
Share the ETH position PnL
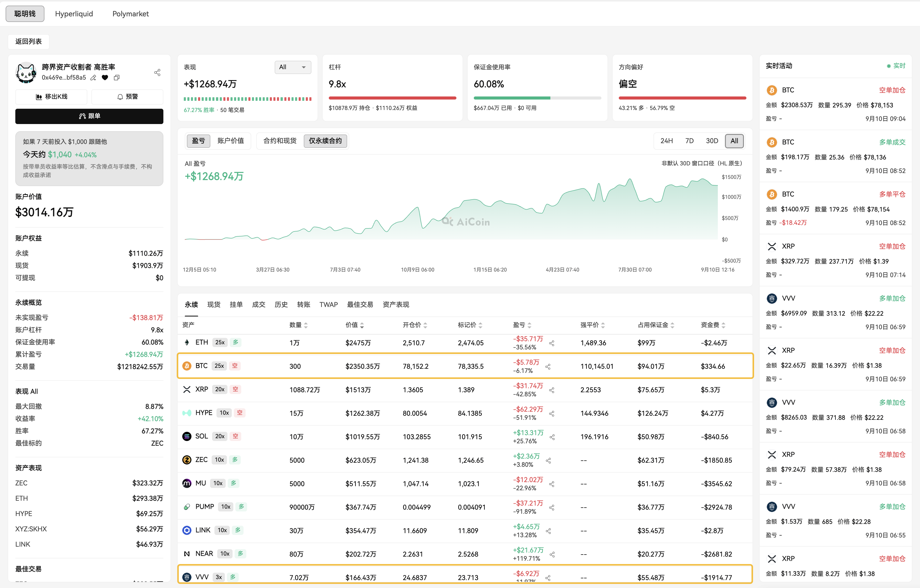click(x=552, y=343)
